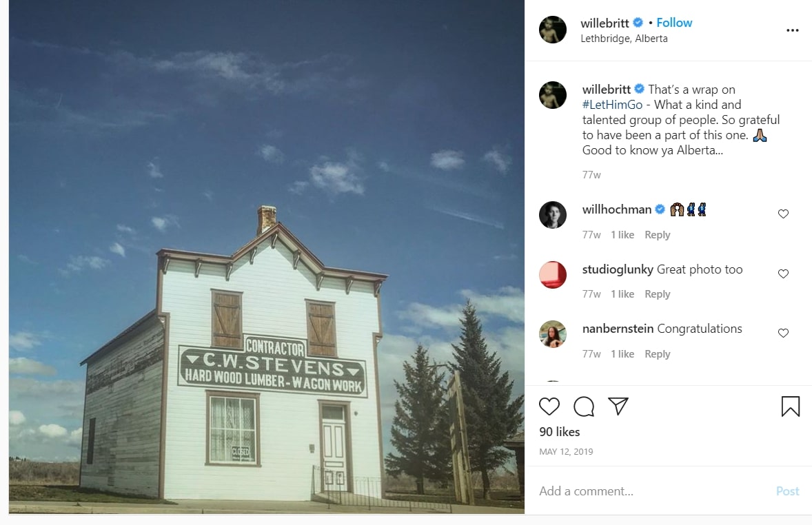Open the C.W. Stevens building photo
Viewport: 812px width, 525px height.
tap(266, 257)
